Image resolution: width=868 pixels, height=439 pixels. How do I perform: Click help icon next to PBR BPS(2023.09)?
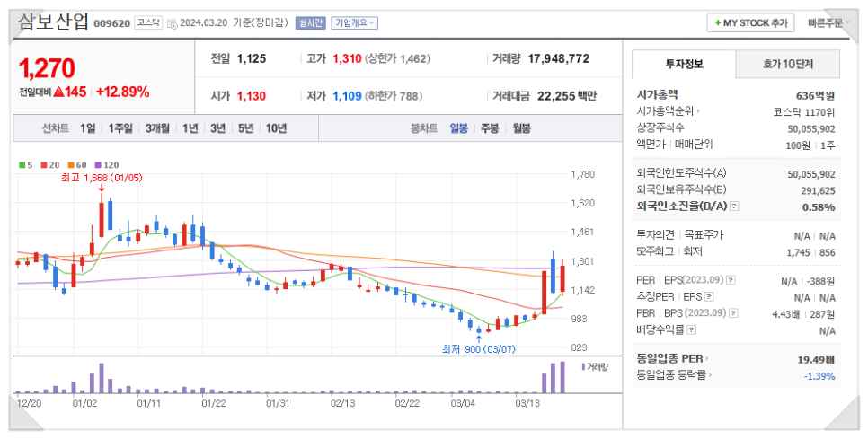(733, 313)
